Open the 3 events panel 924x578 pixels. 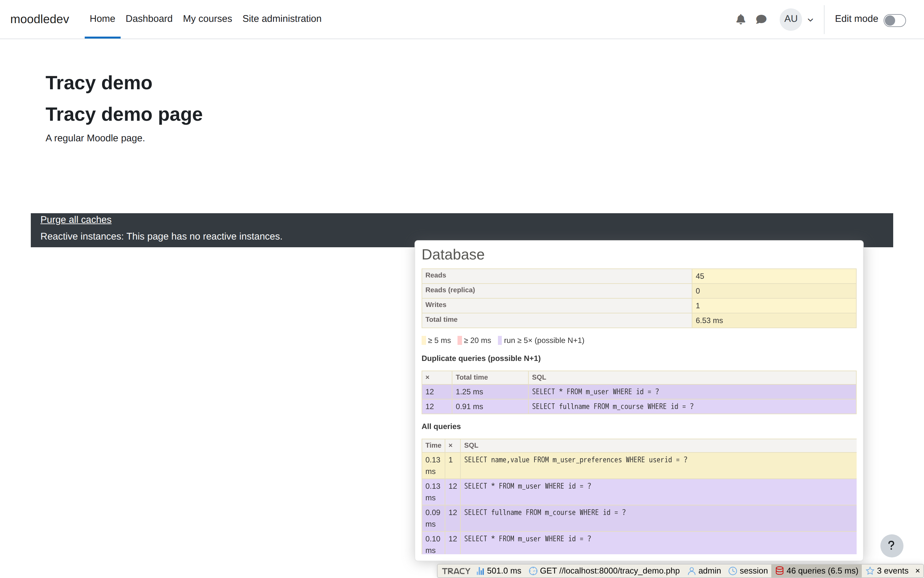pyautogui.click(x=887, y=571)
